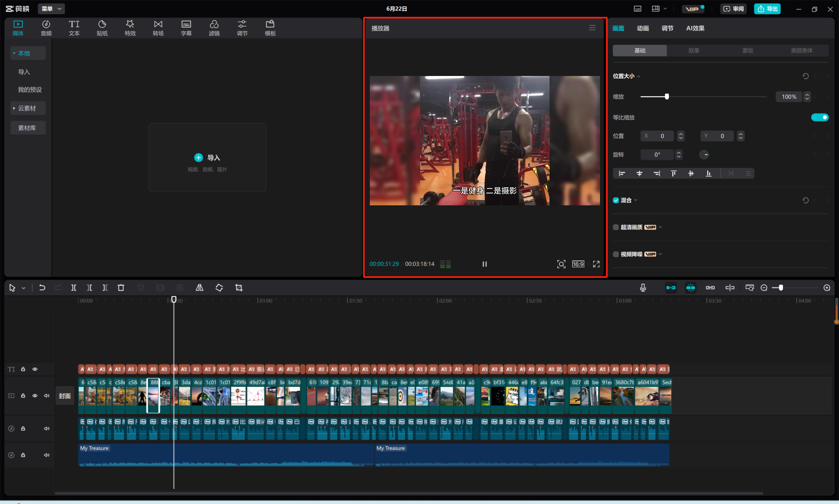Switch to the 蒙版 sub-tab
The image size is (839, 504).
click(748, 51)
